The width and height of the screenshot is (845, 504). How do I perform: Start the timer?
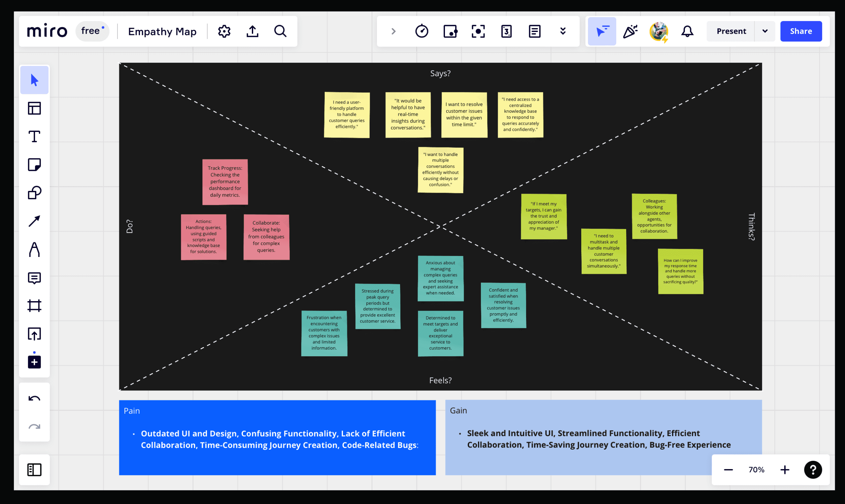tap(422, 31)
